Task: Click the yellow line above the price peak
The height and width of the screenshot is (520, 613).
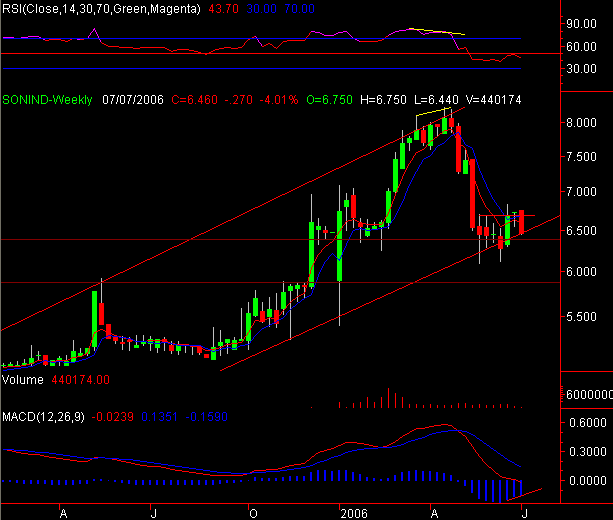Action: click(x=434, y=111)
